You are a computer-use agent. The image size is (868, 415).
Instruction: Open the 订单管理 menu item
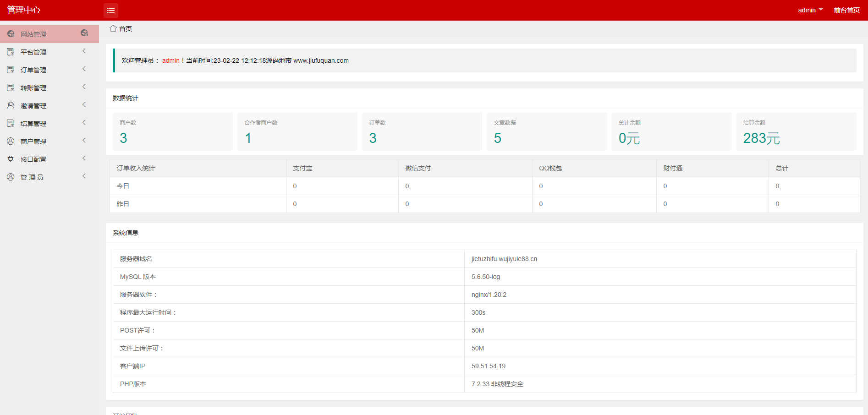(x=33, y=70)
